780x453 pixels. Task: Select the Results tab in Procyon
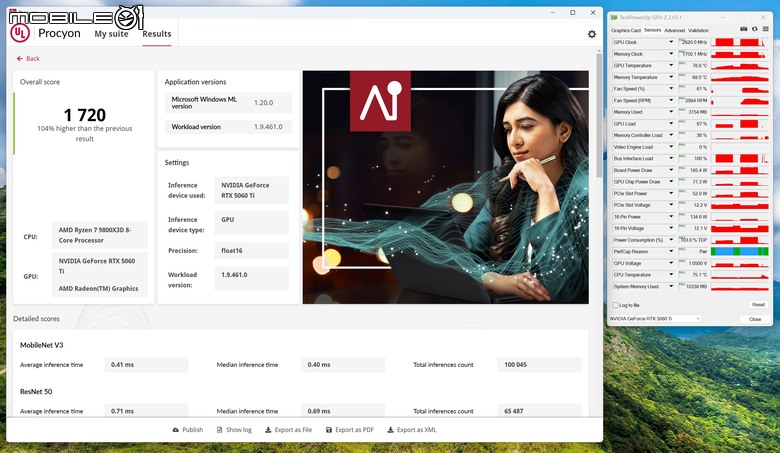157,34
